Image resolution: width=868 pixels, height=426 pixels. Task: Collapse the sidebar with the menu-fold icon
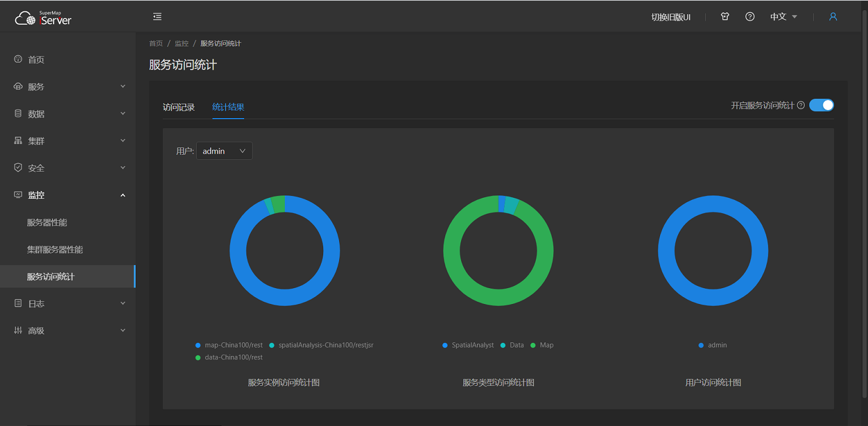158,17
